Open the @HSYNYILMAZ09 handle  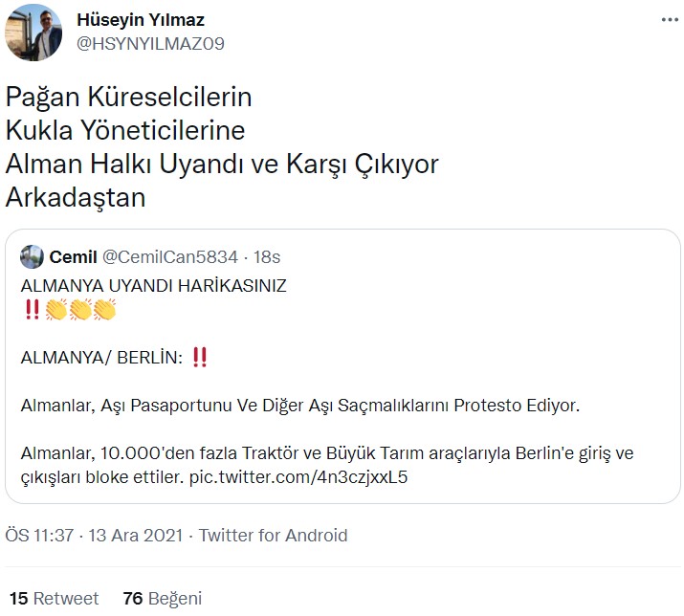148,43
